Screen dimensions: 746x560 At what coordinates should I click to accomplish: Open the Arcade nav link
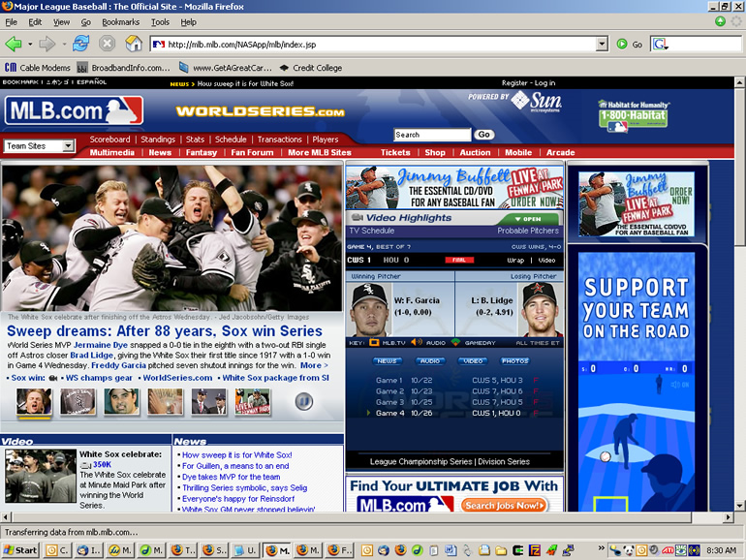pyautogui.click(x=560, y=153)
